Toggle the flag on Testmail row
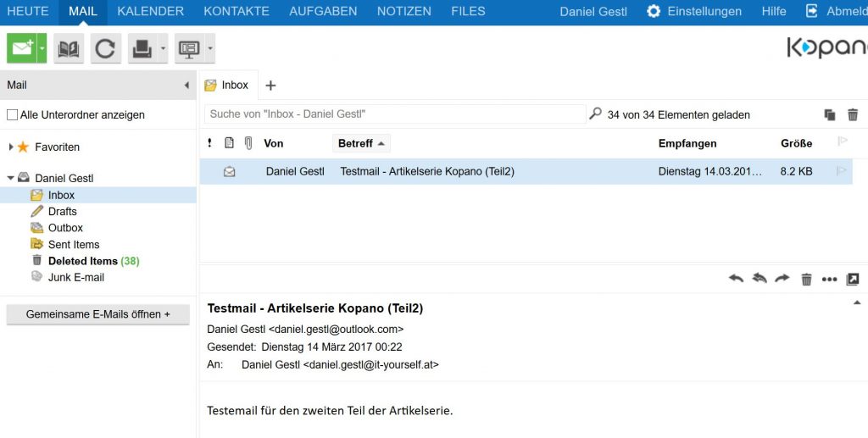 842,171
